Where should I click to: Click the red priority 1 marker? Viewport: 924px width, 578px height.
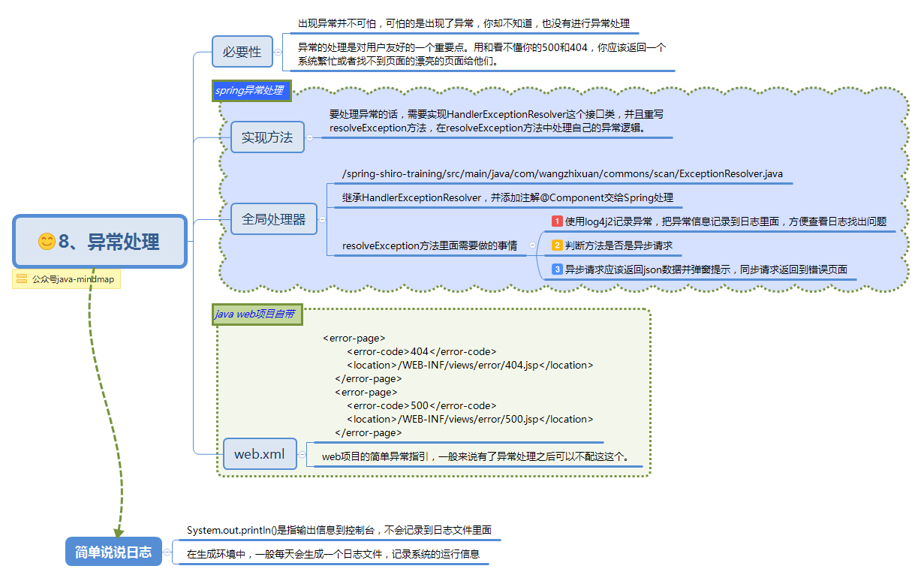pyautogui.click(x=557, y=221)
